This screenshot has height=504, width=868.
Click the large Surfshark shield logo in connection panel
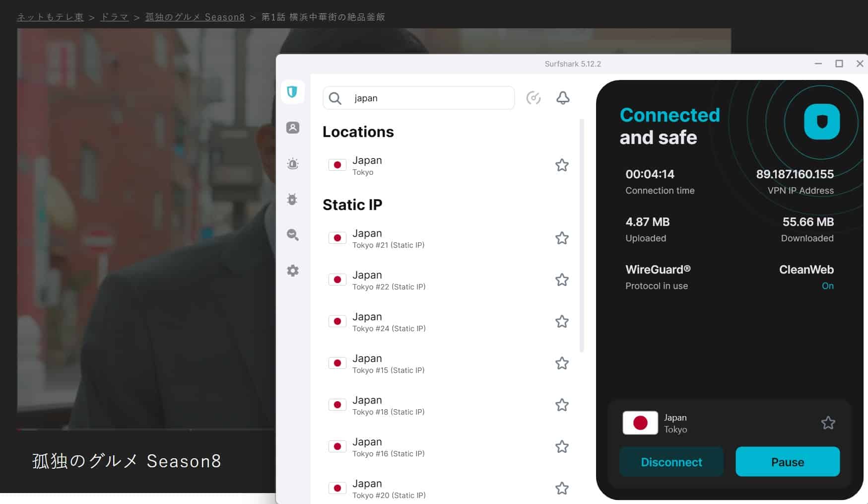822,122
